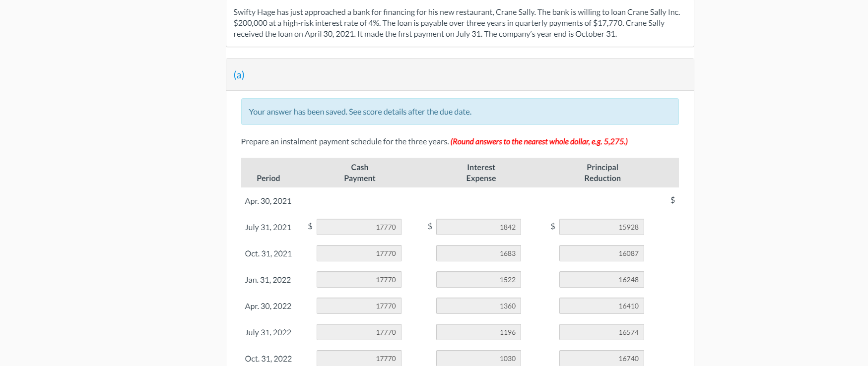
Task: Click the Swifty Hage problem description paragraph
Action: (457, 23)
